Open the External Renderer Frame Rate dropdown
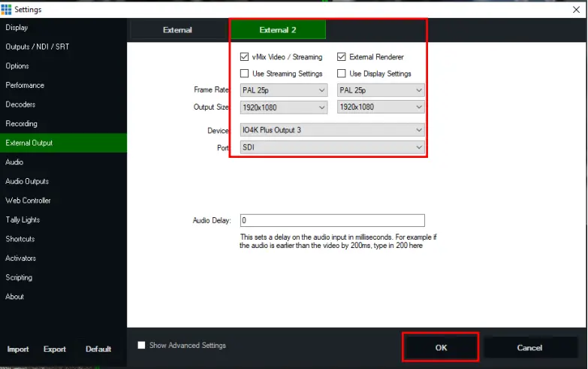The height and width of the screenshot is (369, 588). [x=381, y=90]
